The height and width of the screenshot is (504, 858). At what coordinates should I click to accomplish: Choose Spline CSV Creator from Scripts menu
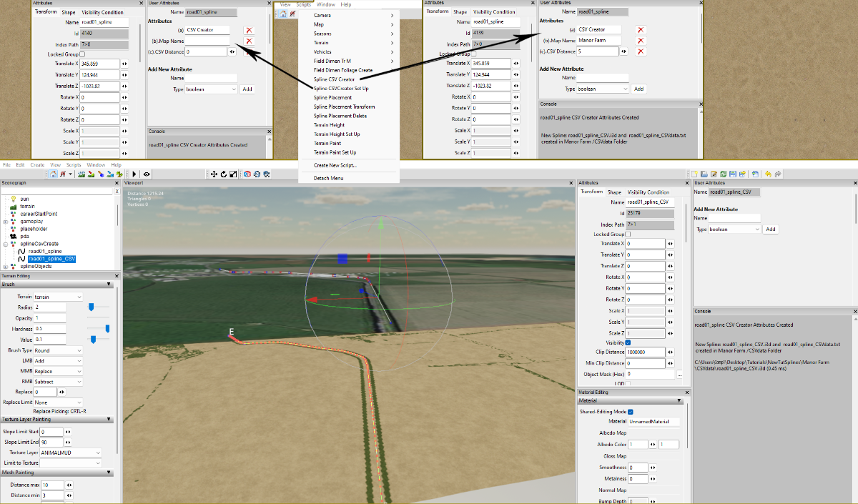click(334, 79)
